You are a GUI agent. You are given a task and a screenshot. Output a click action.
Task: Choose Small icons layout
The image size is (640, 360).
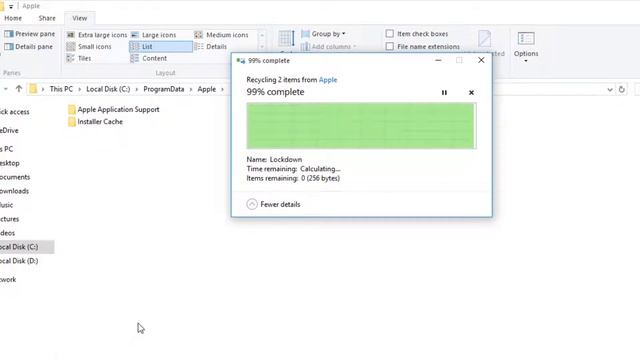[x=89, y=47]
